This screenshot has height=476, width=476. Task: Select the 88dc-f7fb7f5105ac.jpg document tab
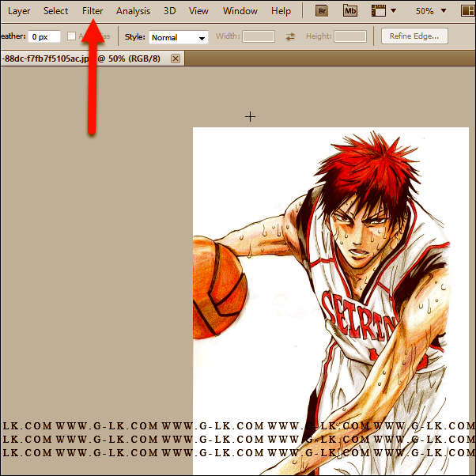pyautogui.click(x=82, y=59)
